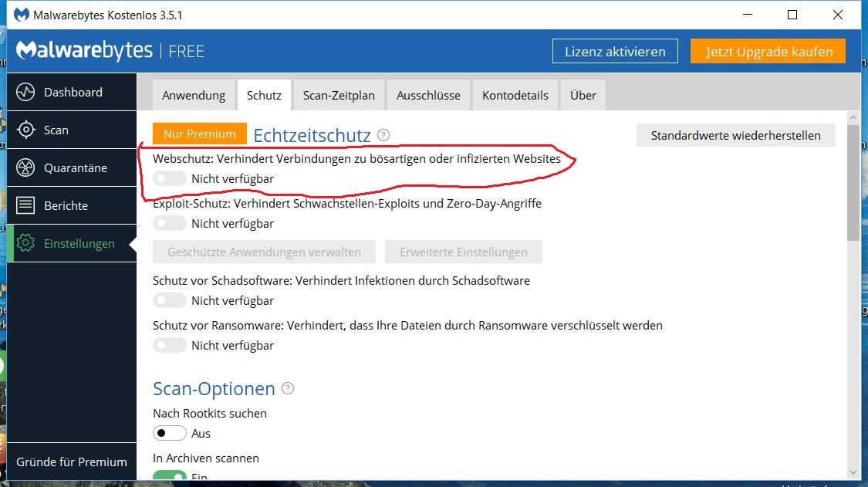Click the Schutz vor Schadsoftware description text

[x=341, y=280]
